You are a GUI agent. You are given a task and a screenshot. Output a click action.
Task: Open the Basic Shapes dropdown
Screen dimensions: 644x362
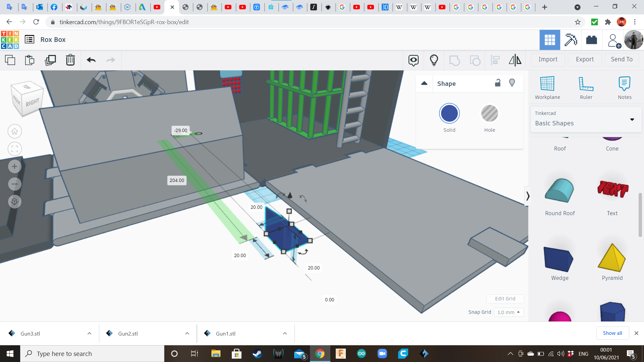tap(586, 119)
